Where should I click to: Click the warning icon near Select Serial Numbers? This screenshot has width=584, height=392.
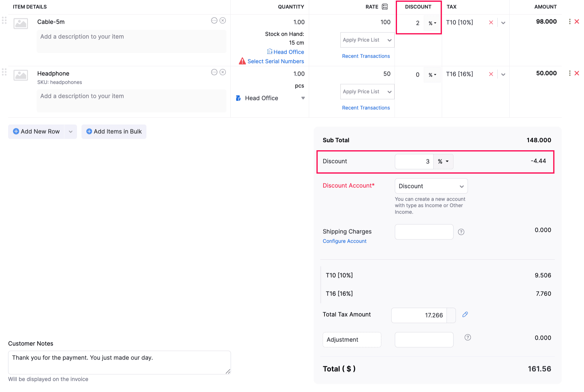tap(242, 61)
